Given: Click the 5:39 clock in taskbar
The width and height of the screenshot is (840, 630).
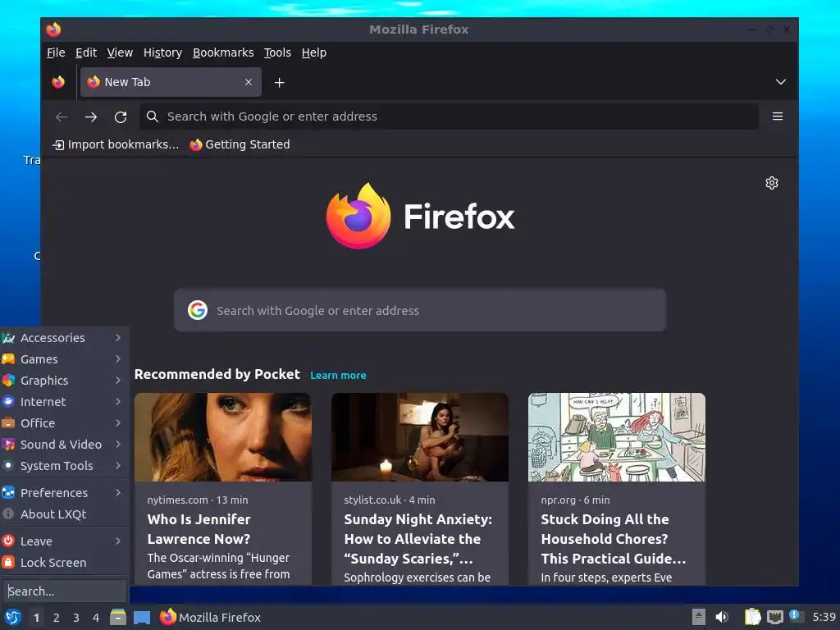Looking at the screenshot, I should (x=824, y=617).
